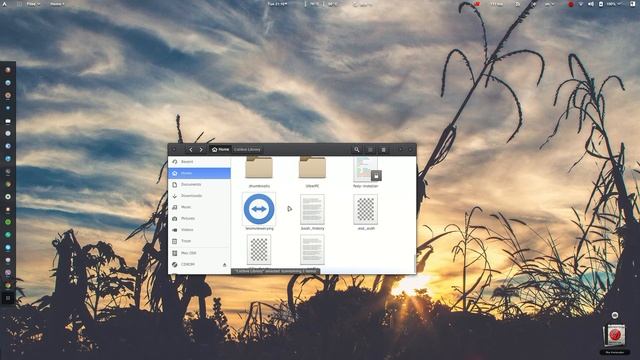The image size is (640, 360).
Task: Select the Home path bar button
Action: 220,150
